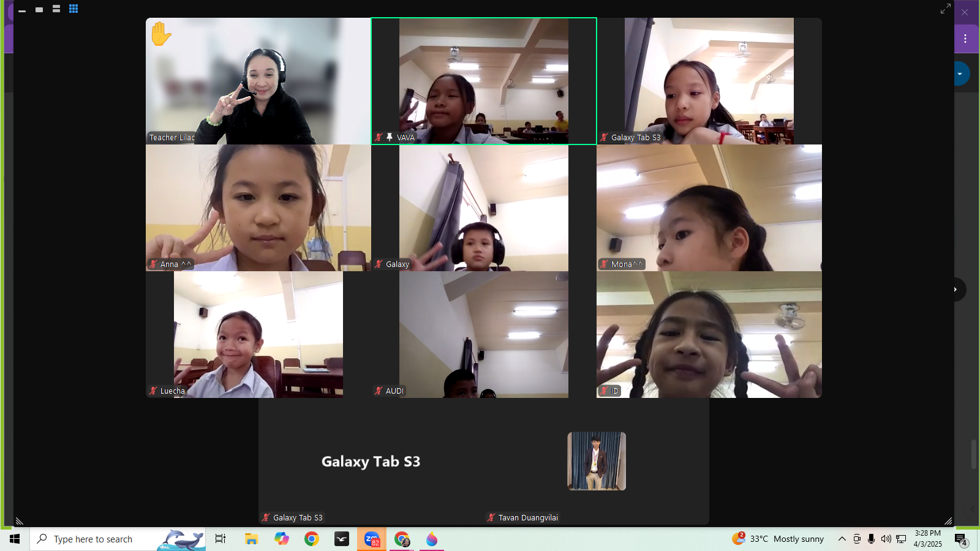Click muted mic icon beside AUDI
Screen dimensions: 980x551
click(379, 391)
